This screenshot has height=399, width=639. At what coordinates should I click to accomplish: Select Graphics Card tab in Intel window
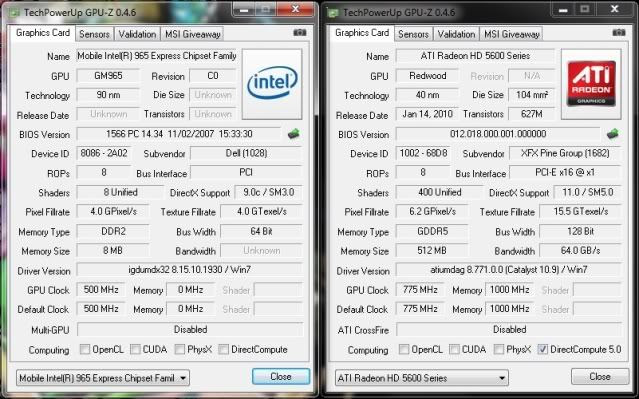coord(43,33)
